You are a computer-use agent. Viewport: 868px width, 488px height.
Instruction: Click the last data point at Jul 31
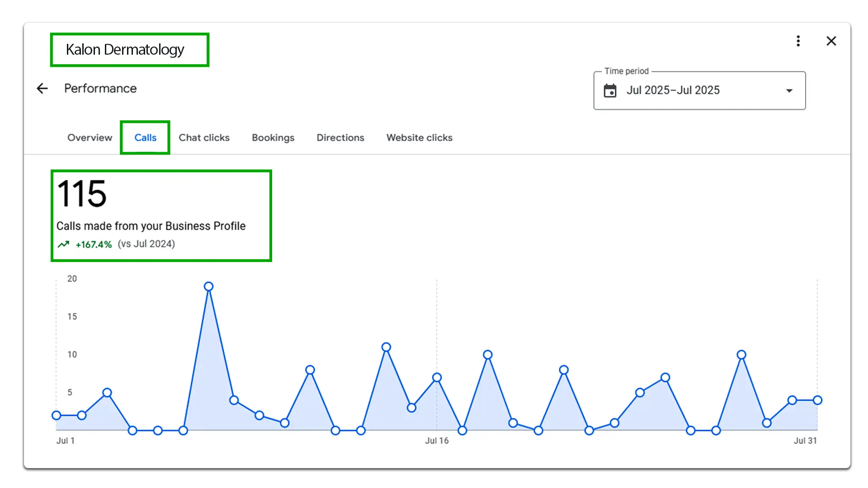point(817,400)
